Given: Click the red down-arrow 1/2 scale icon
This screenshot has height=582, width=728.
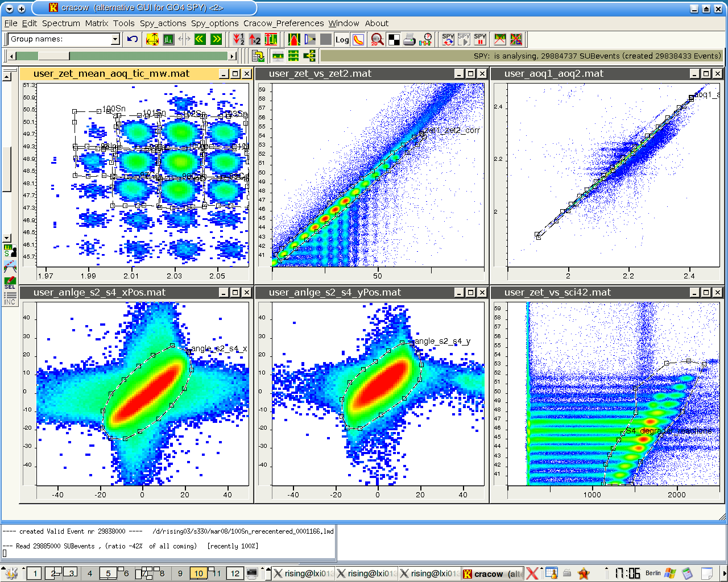Looking at the screenshot, I should pos(239,39).
